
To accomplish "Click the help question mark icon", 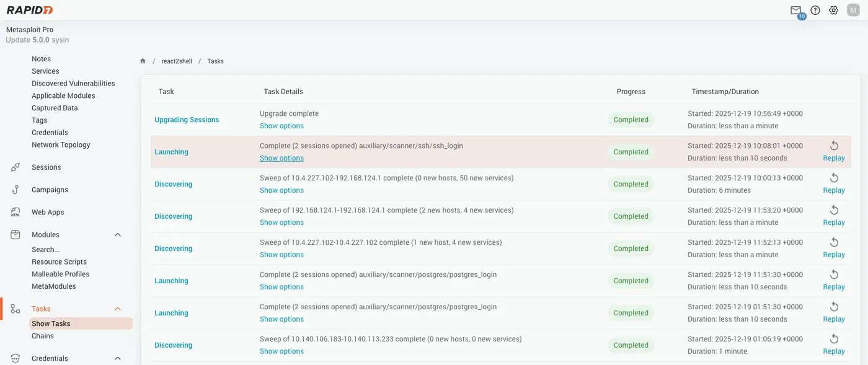I will coord(815,10).
